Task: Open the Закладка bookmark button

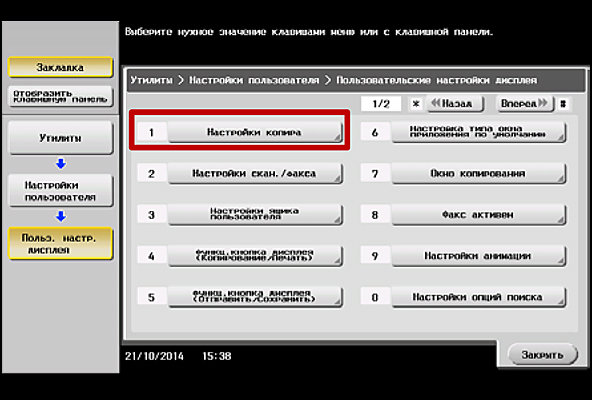Action: [60, 67]
